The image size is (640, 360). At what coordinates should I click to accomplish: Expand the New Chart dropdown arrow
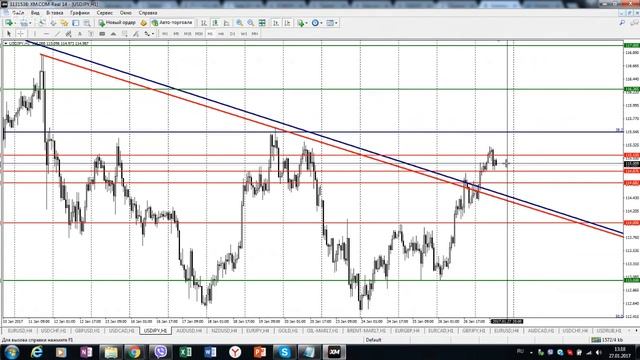pyautogui.click(x=15, y=23)
